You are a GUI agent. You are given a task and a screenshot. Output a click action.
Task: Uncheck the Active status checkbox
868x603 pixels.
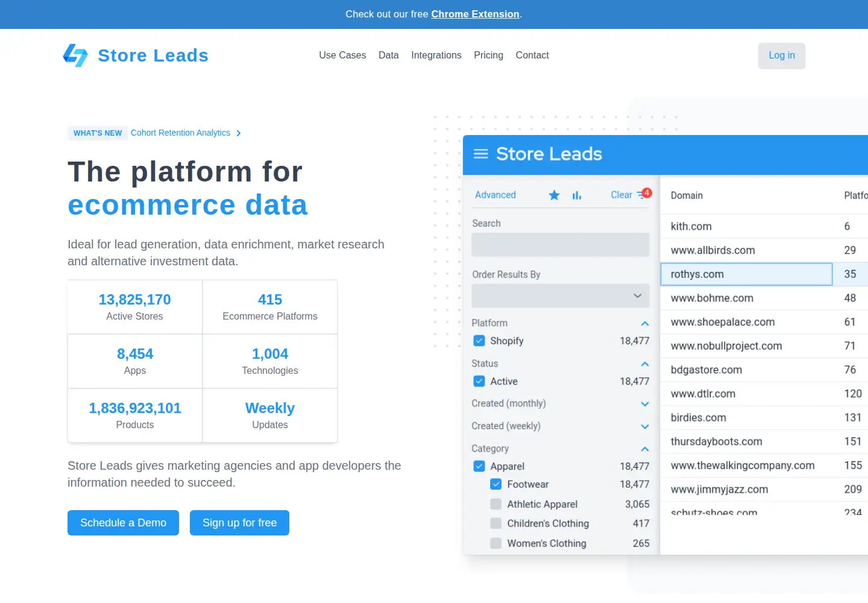pyautogui.click(x=479, y=381)
